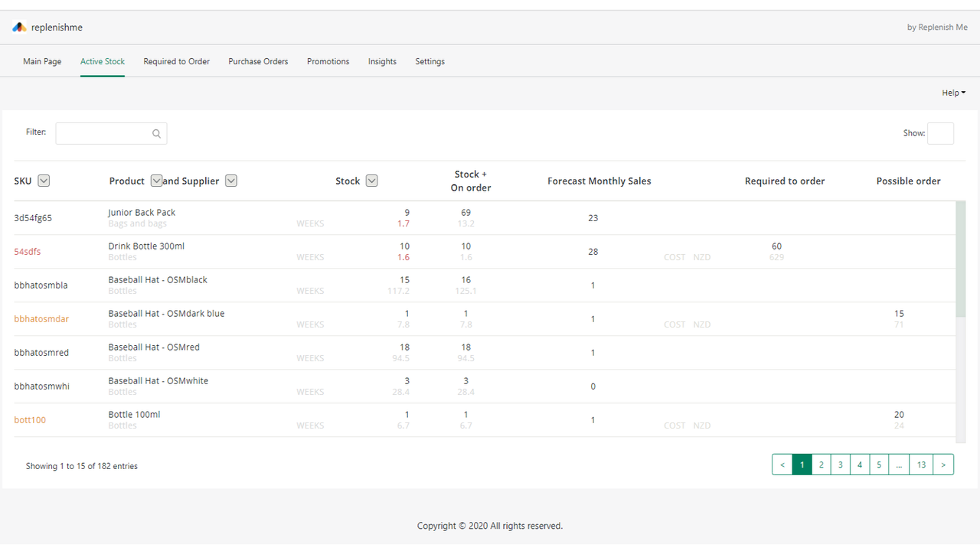Open the Help dropdown menu
The height and width of the screenshot is (551, 980).
(x=953, y=93)
